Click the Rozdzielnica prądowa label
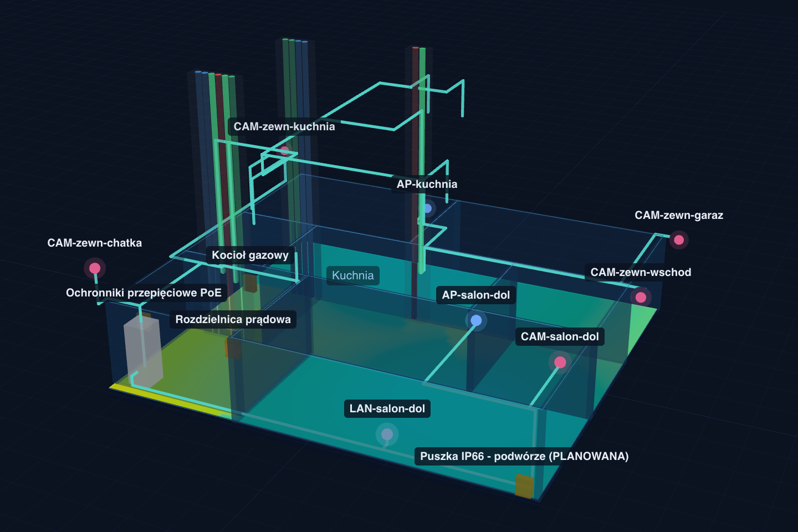This screenshot has height=532, width=798. coord(233,319)
